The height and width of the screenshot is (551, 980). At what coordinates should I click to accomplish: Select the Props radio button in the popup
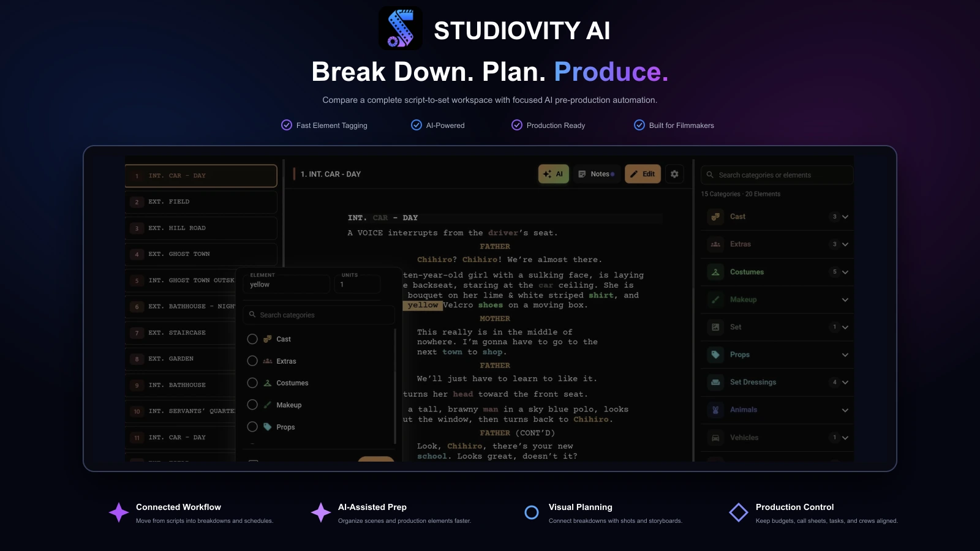coord(252,427)
